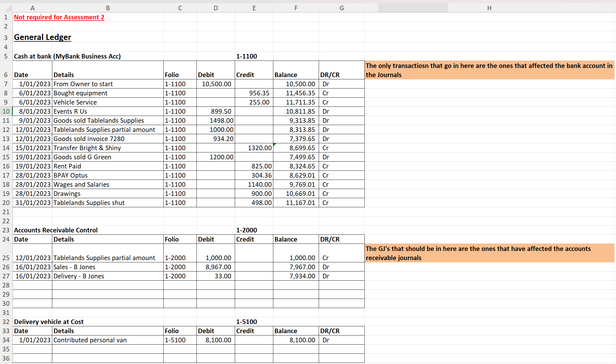Viewport: 616px width, 364px height.
Task: Click row 10 header
Action: (x=6, y=111)
